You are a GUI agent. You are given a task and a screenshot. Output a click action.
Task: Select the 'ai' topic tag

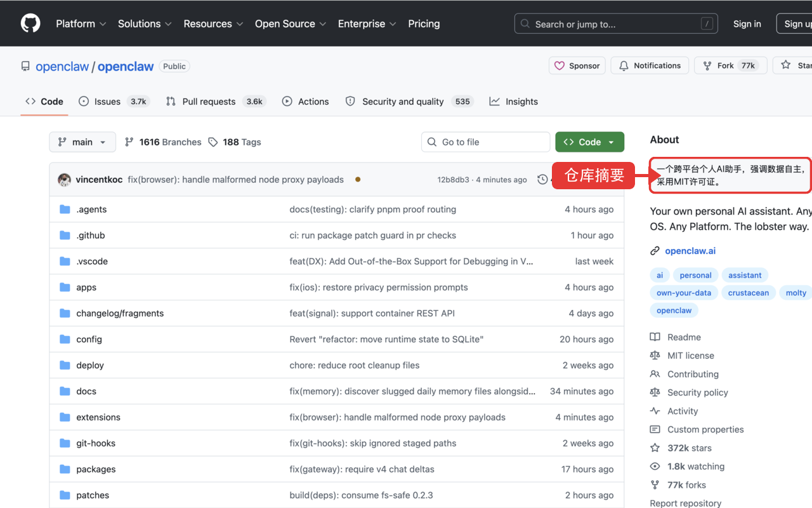[x=660, y=275]
